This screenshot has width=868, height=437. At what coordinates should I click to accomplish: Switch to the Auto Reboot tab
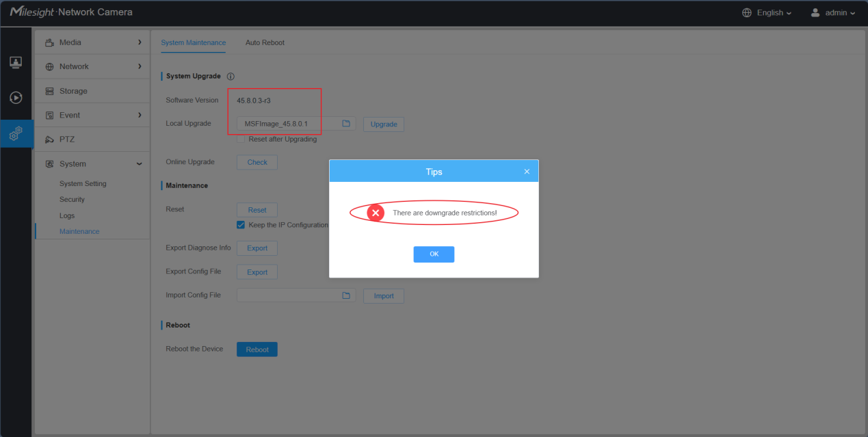265,42
